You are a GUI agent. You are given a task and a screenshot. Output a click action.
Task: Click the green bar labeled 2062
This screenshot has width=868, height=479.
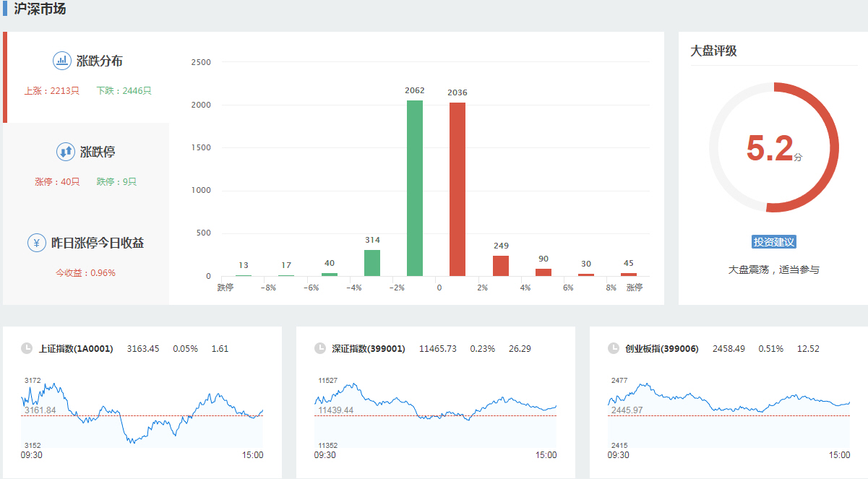415,188
